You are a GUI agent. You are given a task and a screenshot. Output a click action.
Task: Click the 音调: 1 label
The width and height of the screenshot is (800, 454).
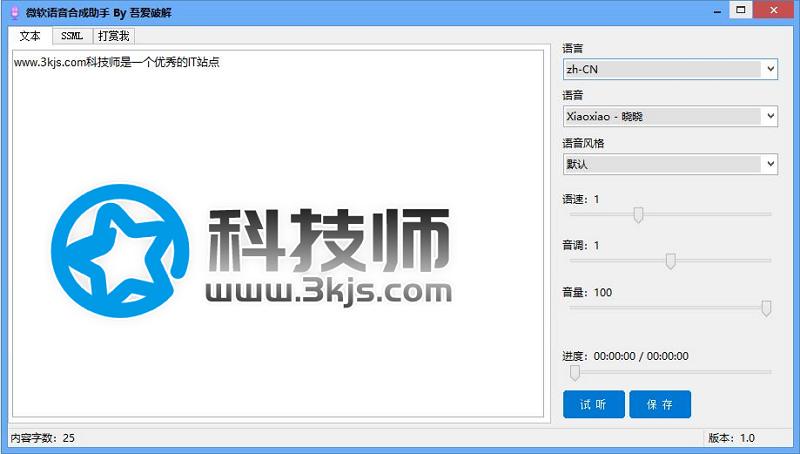tap(581, 246)
